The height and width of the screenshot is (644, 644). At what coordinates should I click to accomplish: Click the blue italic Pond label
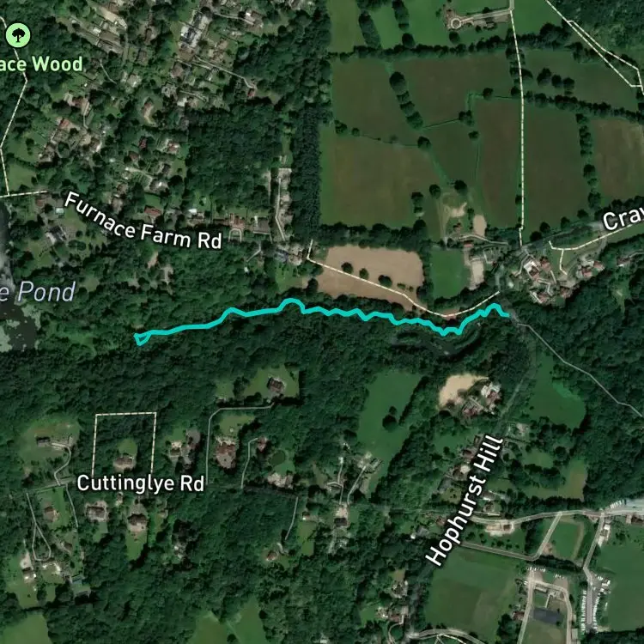[46, 292]
